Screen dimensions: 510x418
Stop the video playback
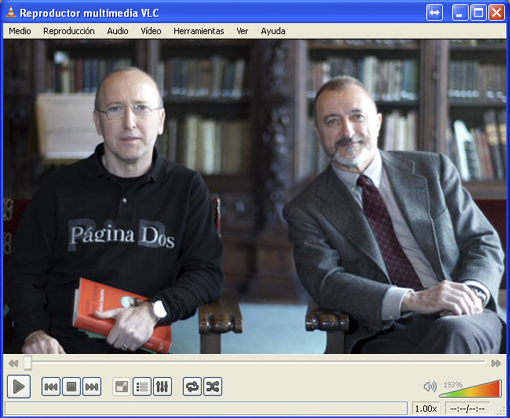(71, 387)
